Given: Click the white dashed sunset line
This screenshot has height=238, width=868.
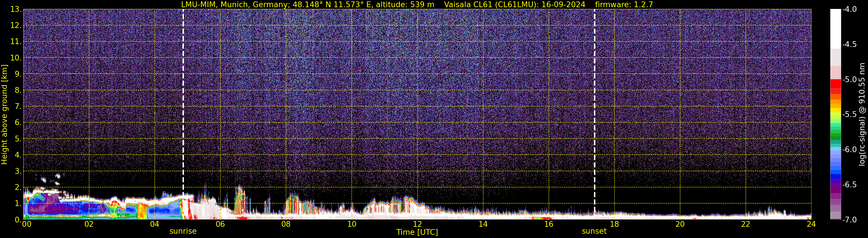Looking at the screenshot, I should pyautogui.click(x=595, y=111).
